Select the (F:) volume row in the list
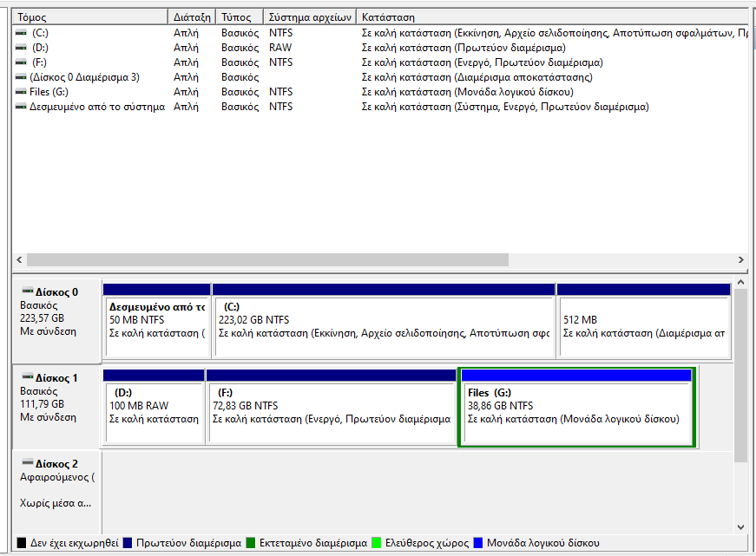This screenshot has width=756, height=556. [381, 62]
